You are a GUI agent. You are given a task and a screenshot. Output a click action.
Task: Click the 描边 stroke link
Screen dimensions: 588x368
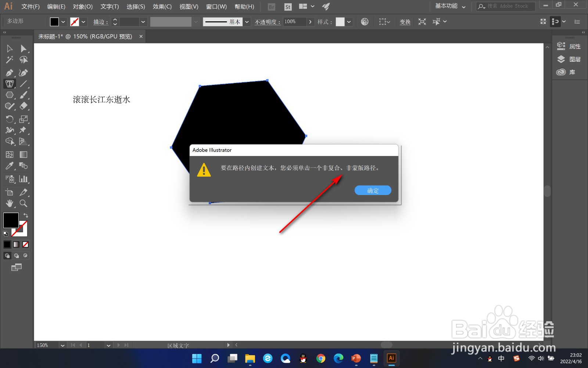click(101, 22)
